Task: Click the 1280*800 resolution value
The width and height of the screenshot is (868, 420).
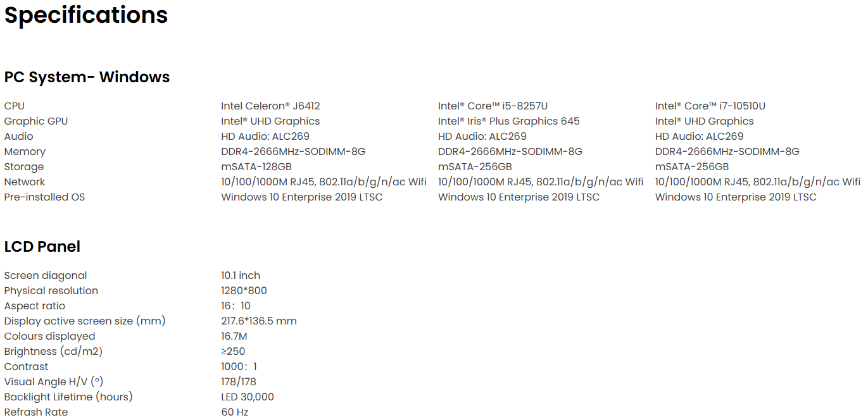Action: pos(244,291)
